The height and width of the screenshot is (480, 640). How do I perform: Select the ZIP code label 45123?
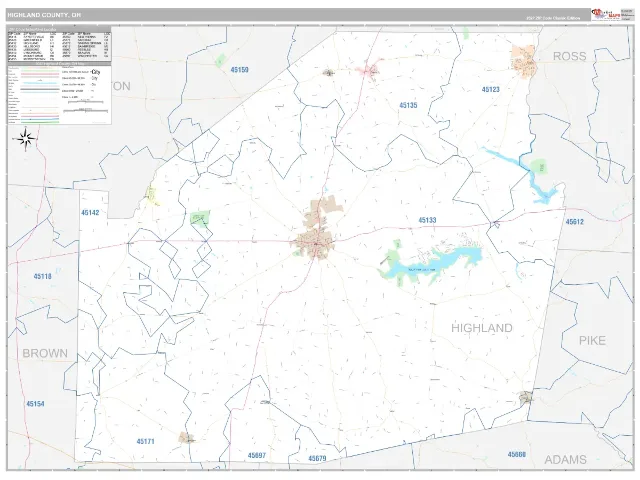pyautogui.click(x=490, y=89)
